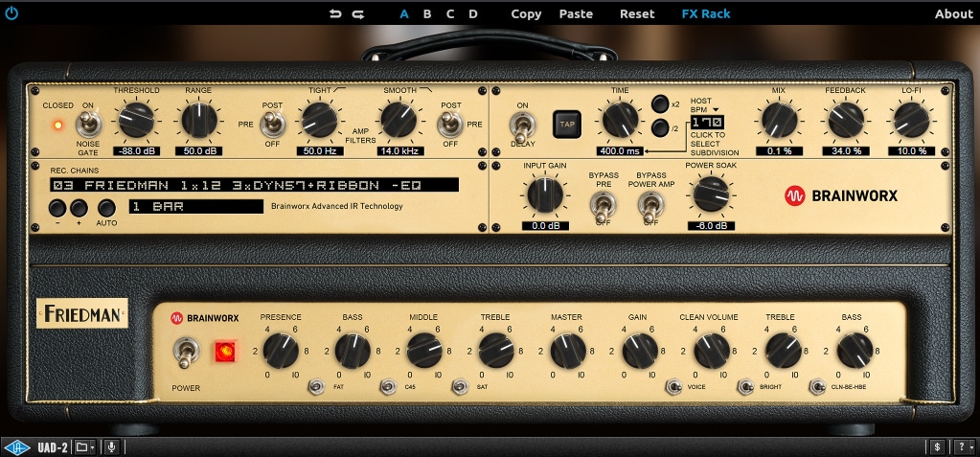Click the Range knob

tap(198, 120)
